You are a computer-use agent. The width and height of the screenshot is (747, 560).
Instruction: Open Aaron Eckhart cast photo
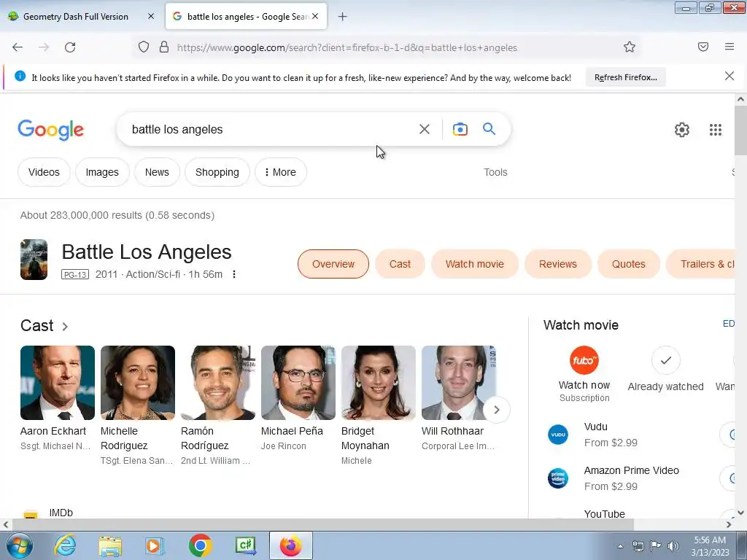pos(58,383)
